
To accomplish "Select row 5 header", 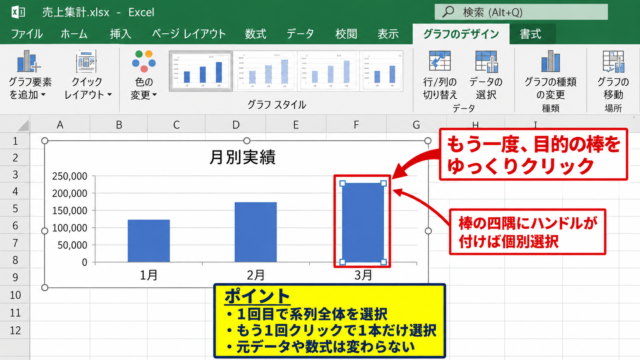I will 15,209.
